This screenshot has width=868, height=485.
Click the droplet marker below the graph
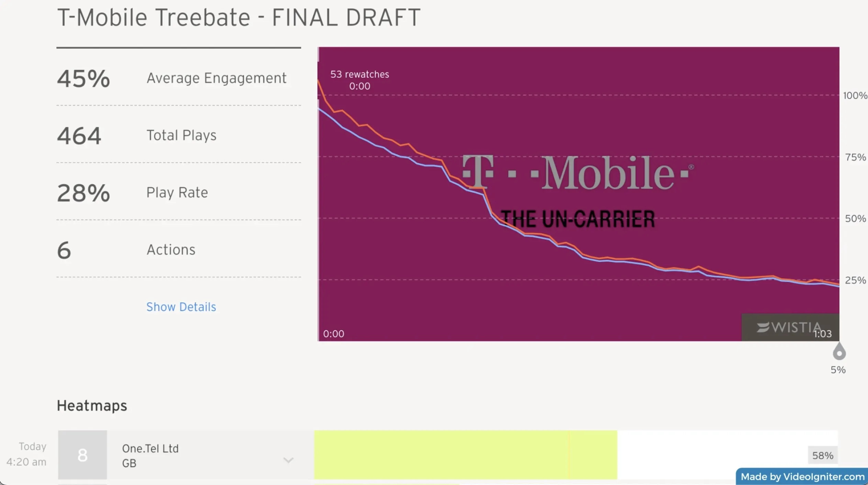pyautogui.click(x=839, y=352)
